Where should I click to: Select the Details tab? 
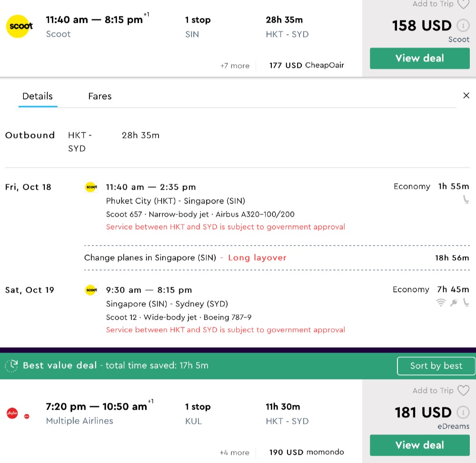(38, 96)
